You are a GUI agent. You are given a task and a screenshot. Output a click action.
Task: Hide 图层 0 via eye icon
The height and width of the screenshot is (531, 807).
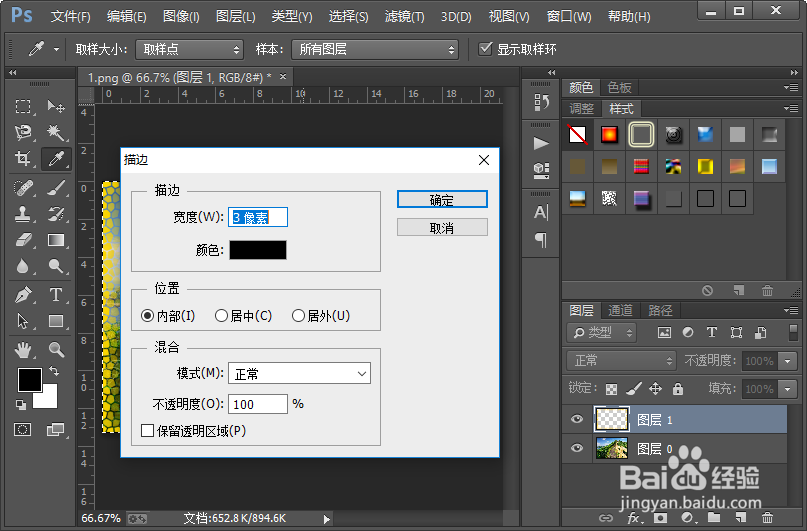click(x=577, y=448)
